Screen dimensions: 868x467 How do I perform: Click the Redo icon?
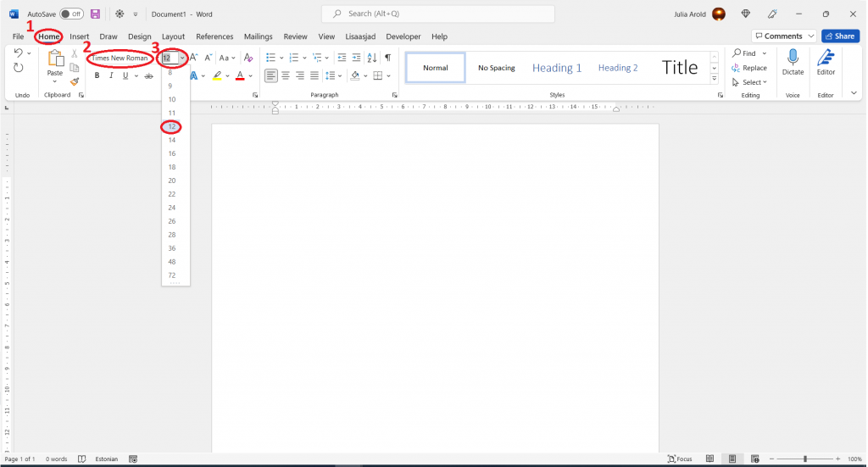19,68
